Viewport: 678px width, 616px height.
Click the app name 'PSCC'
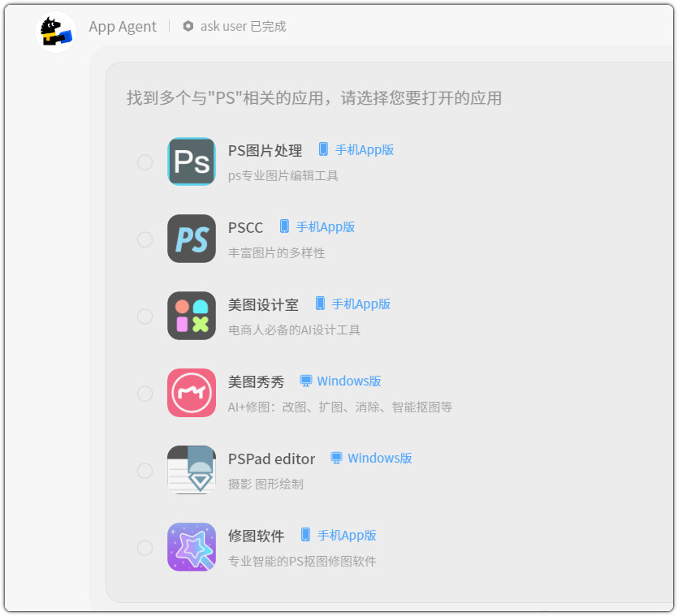(245, 228)
